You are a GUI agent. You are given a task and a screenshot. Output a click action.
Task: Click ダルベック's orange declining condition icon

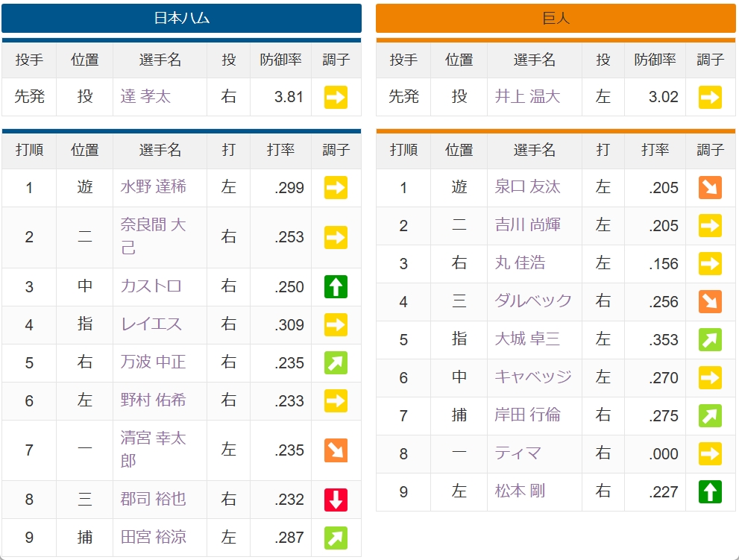tap(710, 302)
